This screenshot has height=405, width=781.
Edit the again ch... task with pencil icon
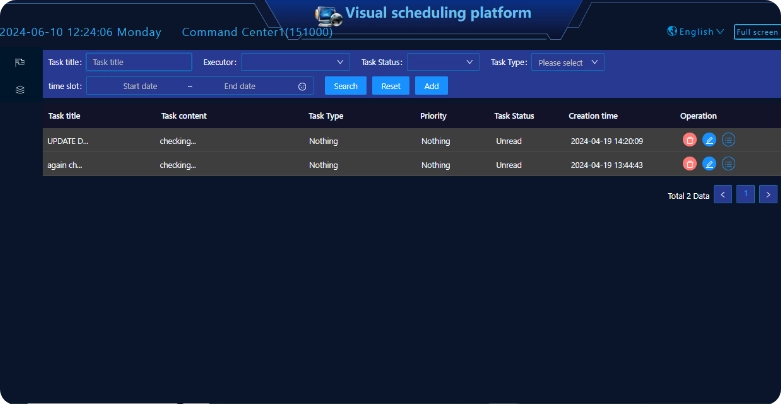(709, 164)
